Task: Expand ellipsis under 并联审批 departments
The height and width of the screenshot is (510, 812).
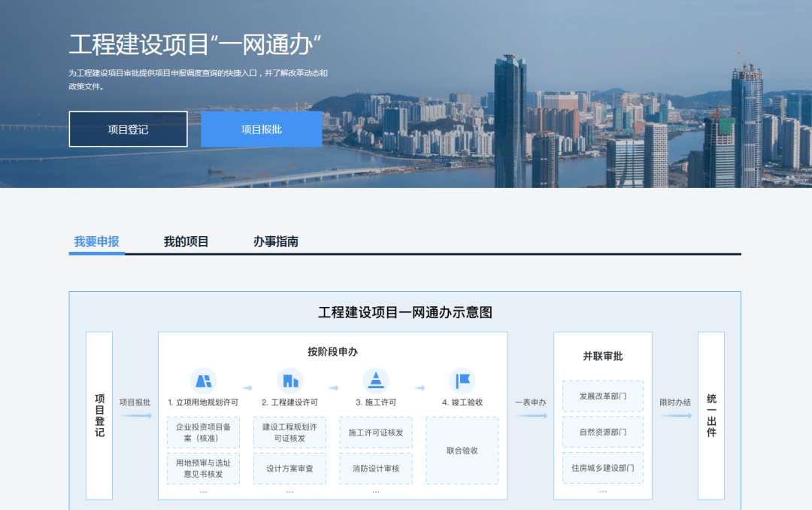Action: 603,491
